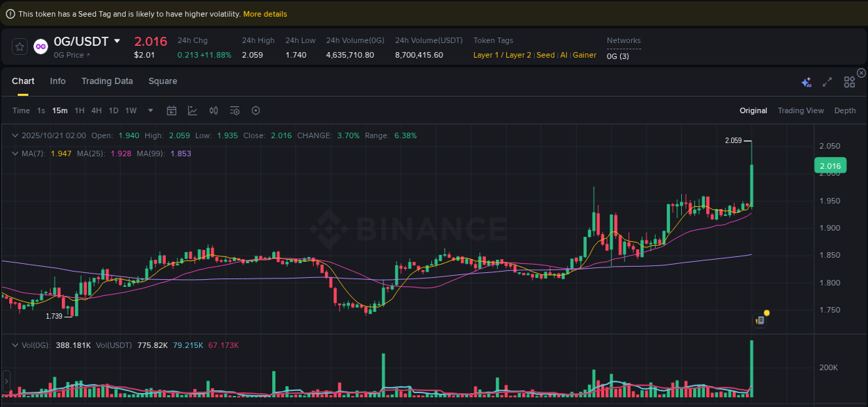The image size is (868, 407).
Task: Open the extra time intervals dropdown
Action: (150, 110)
